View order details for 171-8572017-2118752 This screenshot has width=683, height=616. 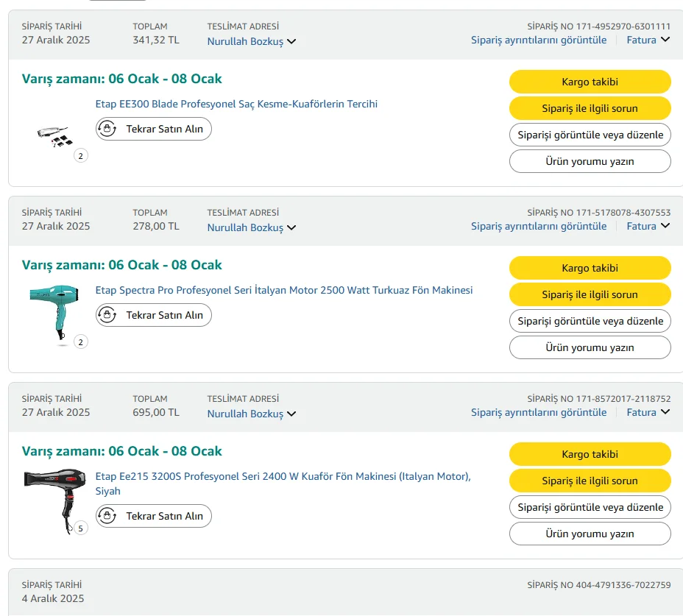pos(539,412)
